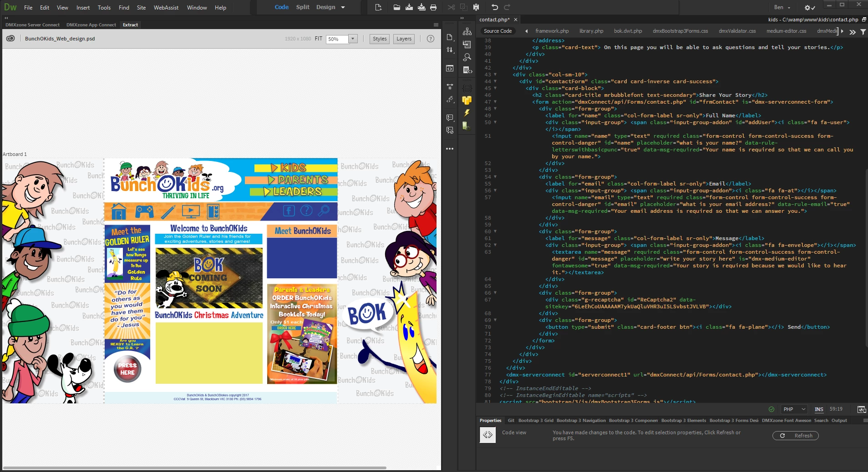Click the Live Code icon in the vertical toolbar
This screenshot has width=868, height=472.
450,68
